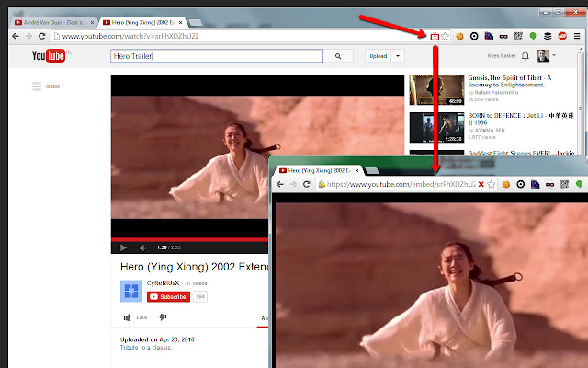This screenshot has height=368, width=588.
Task: Open Gnosis, The Spirit of Tibet video title
Action: 509,81
